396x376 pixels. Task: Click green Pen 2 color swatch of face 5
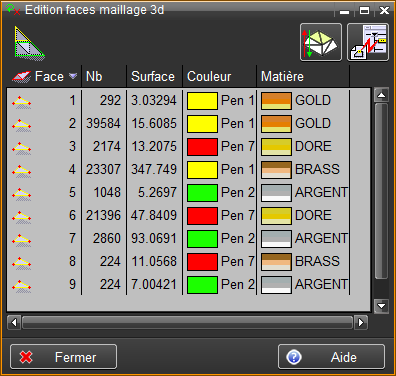click(x=203, y=193)
